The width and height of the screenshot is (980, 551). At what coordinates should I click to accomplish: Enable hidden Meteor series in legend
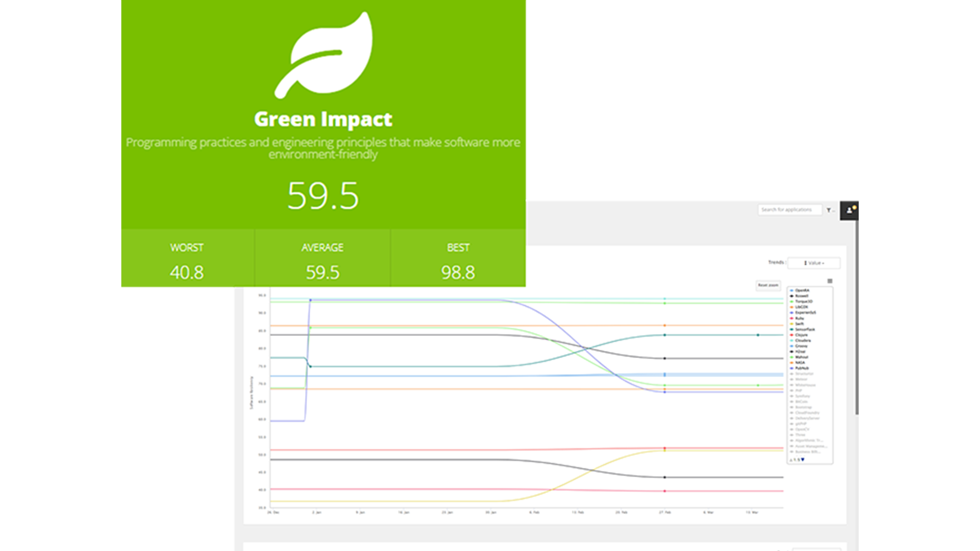click(798, 379)
